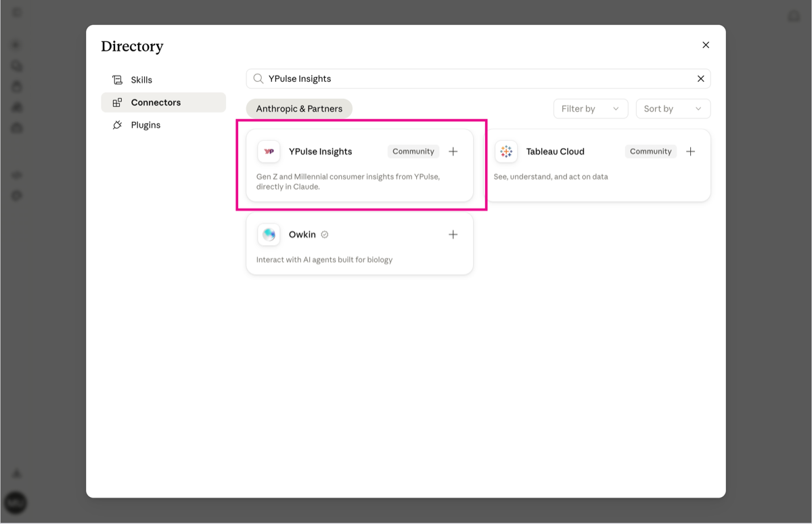
Task: Click "Interact with AI agents built for biology"
Action: point(324,259)
